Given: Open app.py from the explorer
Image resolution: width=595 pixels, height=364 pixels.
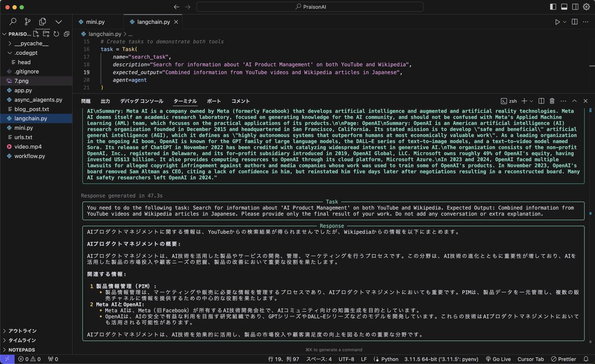Looking at the screenshot, I should coord(23,90).
